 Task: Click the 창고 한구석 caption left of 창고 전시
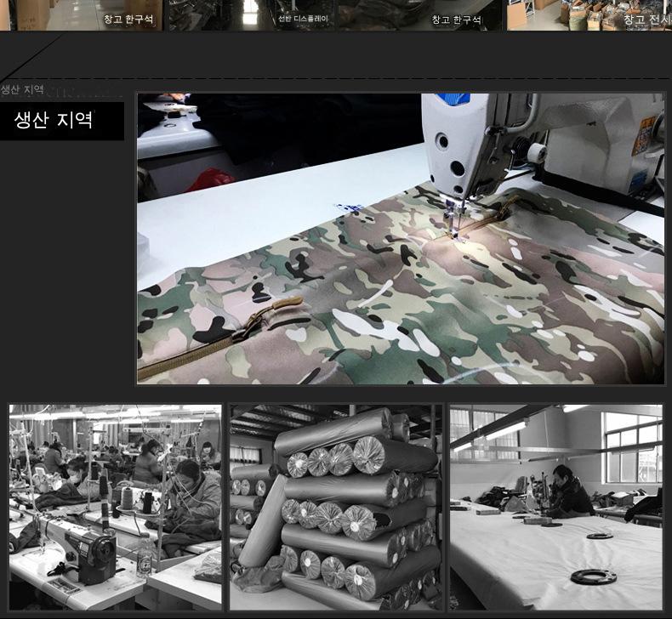[x=455, y=20]
